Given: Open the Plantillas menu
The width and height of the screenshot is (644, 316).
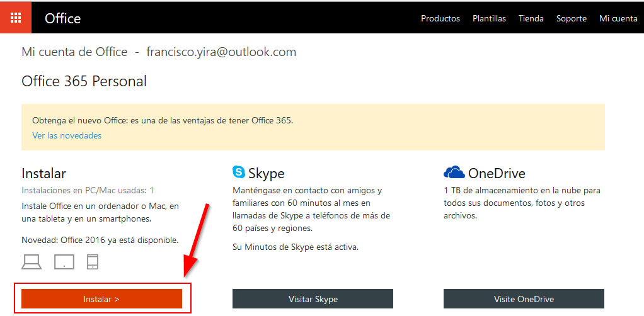Looking at the screenshot, I should coord(489,18).
